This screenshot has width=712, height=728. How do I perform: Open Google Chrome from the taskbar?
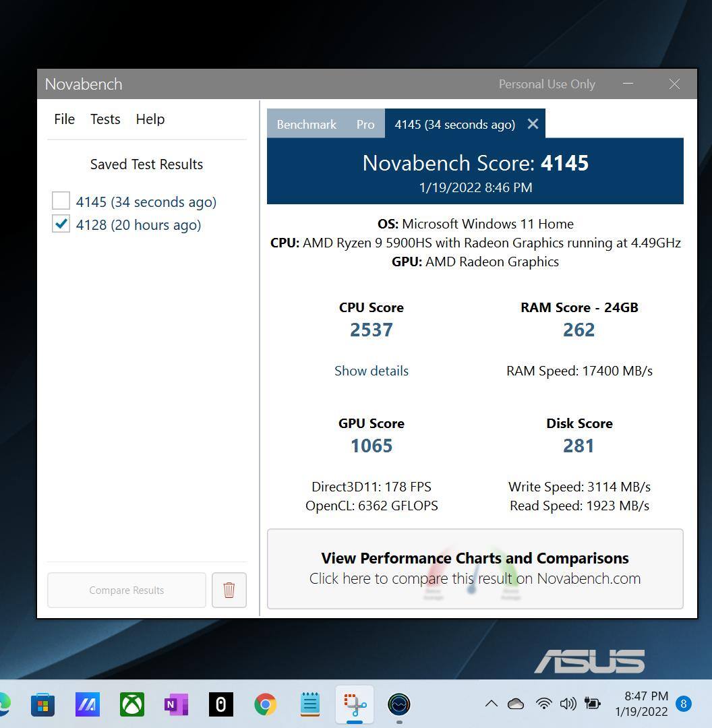[265, 704]
